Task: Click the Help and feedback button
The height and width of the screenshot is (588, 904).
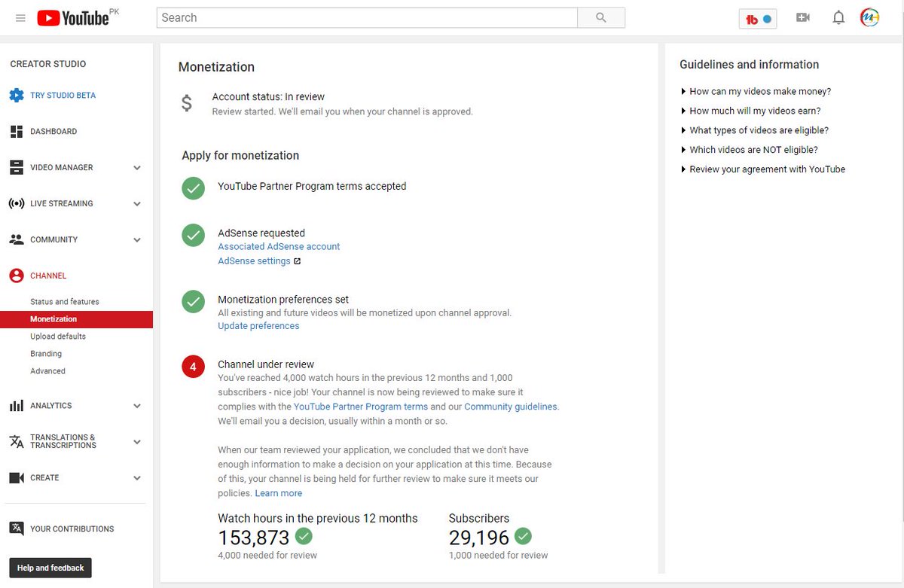Action: (50, 568)
